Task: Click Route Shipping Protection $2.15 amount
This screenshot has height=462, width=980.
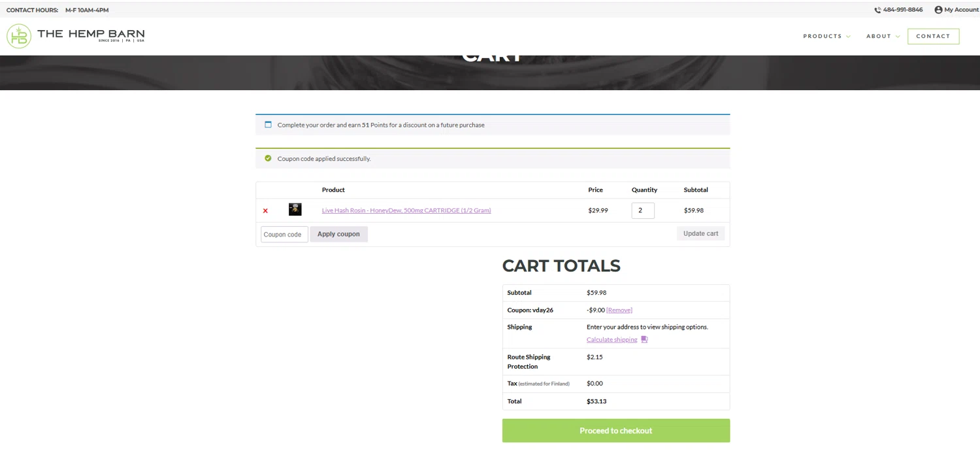Action: click(x=595, y=357)
